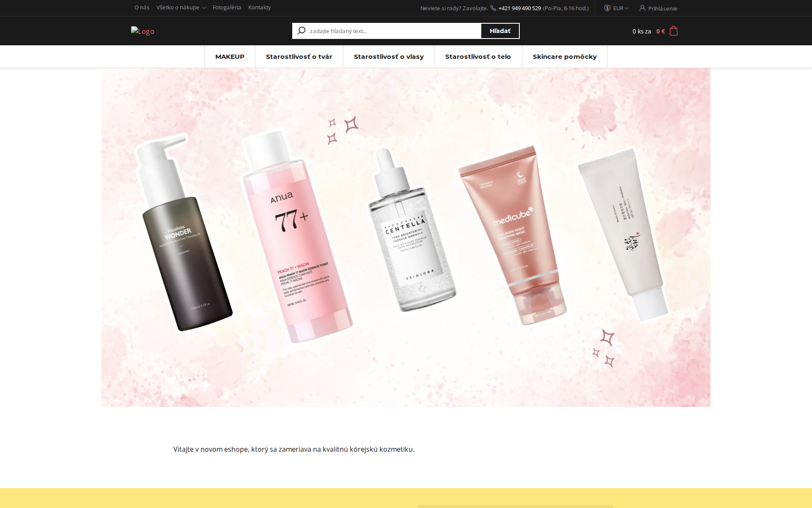The height and width of the screenshot is (508, 812).
Task: Click the user profile icon
Action: click(642, 8)
